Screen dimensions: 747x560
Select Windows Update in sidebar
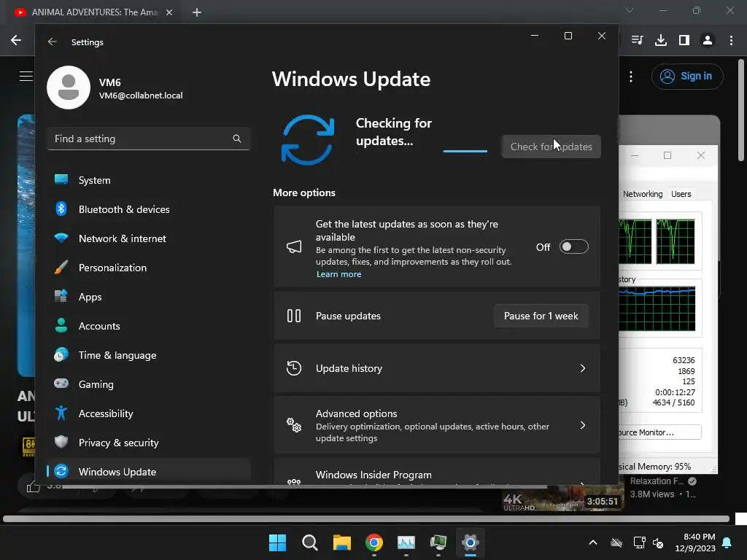149,472
